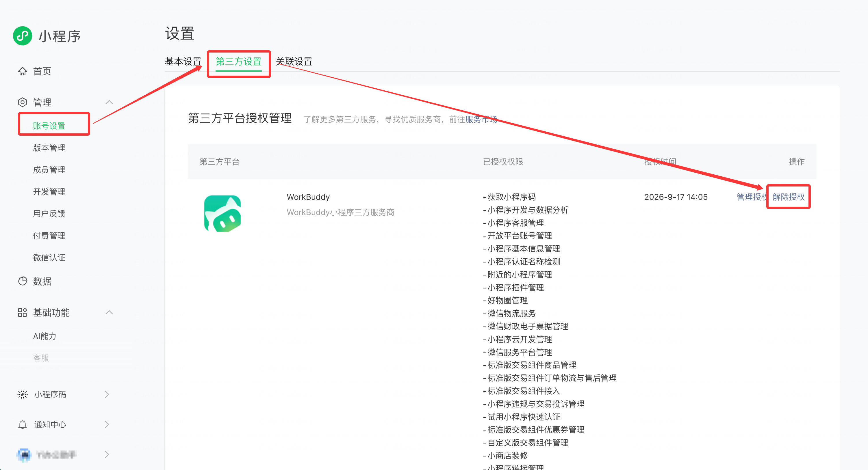Click the code icon beside 小程序码
The width and height of the screenshot is (868, 470).
(23, 394)
